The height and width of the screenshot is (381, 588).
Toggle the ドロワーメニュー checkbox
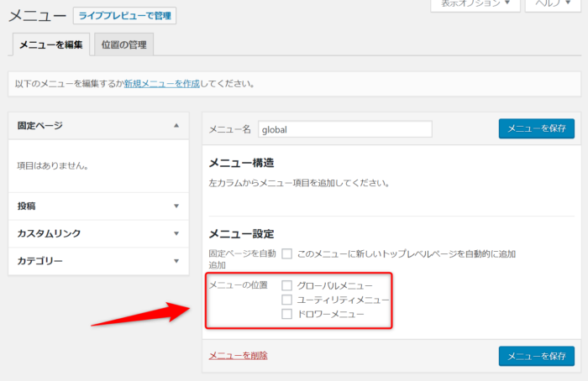(286, 314)
